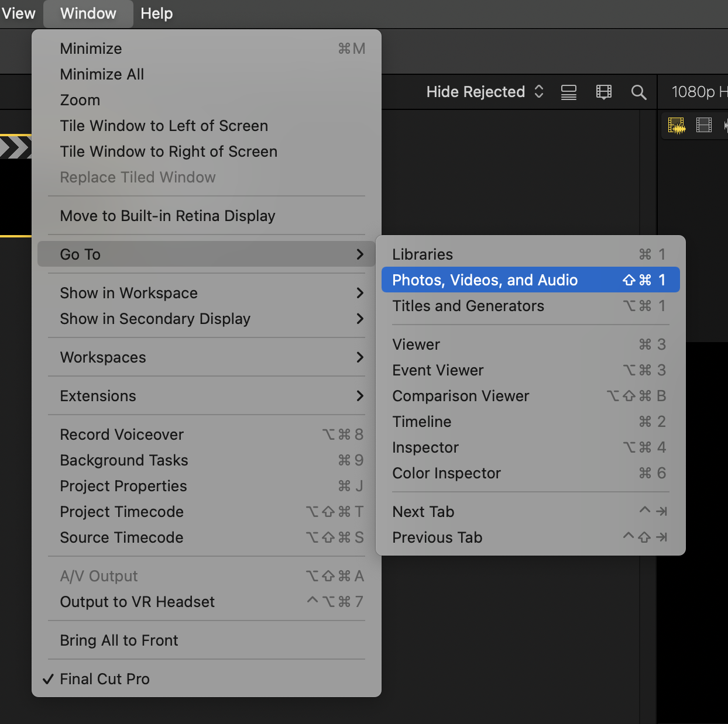The height and width of the screenshot is (724, 728).
Task: Expand the Show in Workspace submenu
Action: tap(129, 293)
